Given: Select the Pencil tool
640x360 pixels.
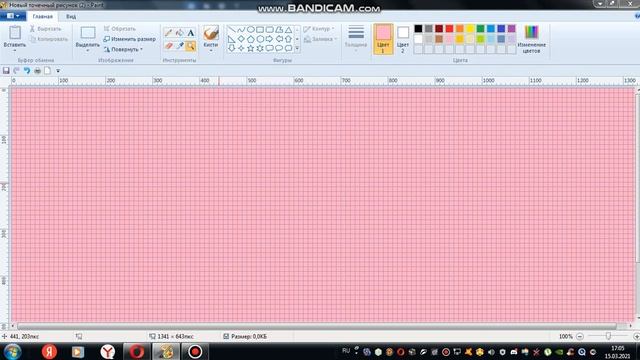Looking at the screenshot, I should [169, 33].
